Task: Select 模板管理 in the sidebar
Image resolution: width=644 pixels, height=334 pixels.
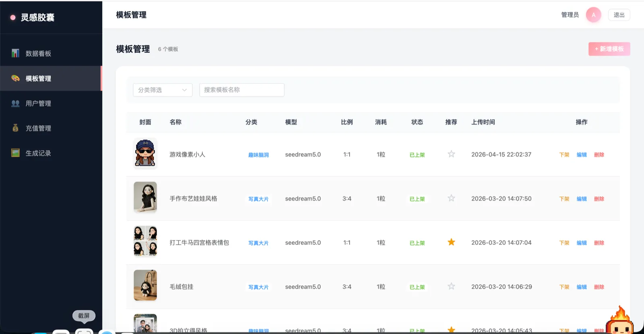Action: click(51, 79)
